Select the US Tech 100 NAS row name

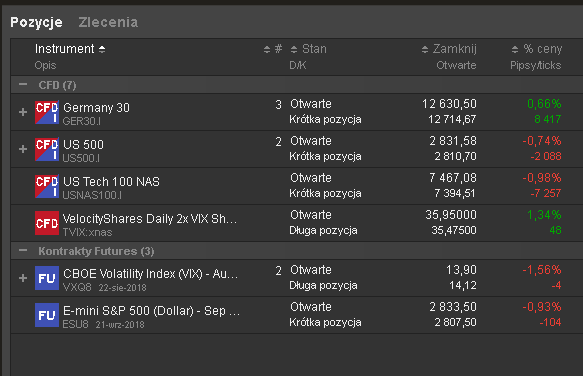point(111,181)
